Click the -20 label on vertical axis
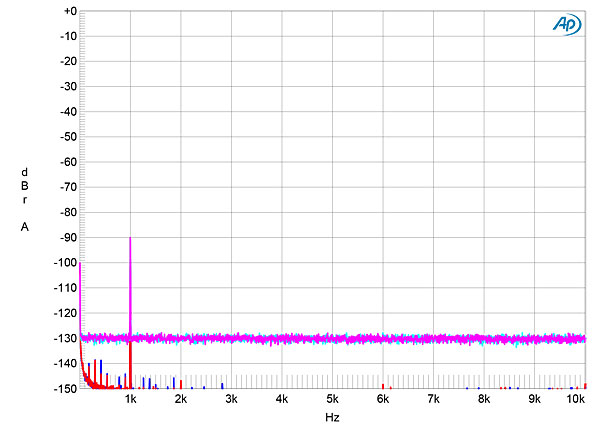600x433 pixels. (x=67, y=61)
